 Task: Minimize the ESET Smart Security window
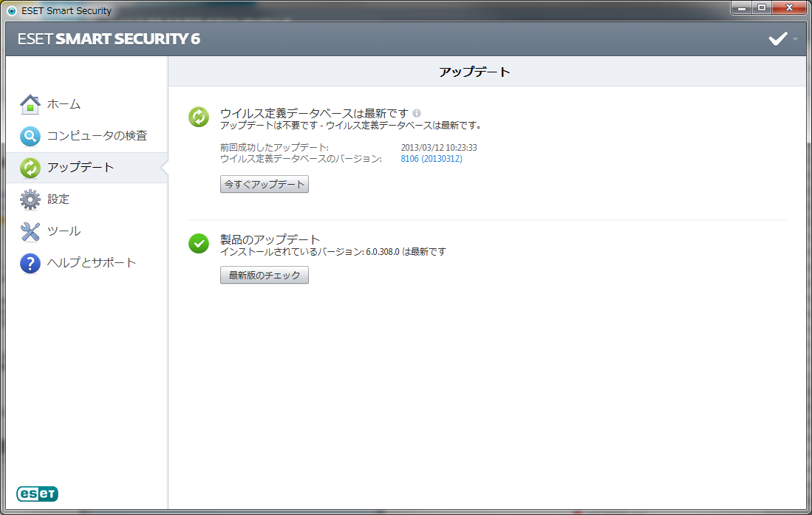pyautogui.click(x=742, y=8)
